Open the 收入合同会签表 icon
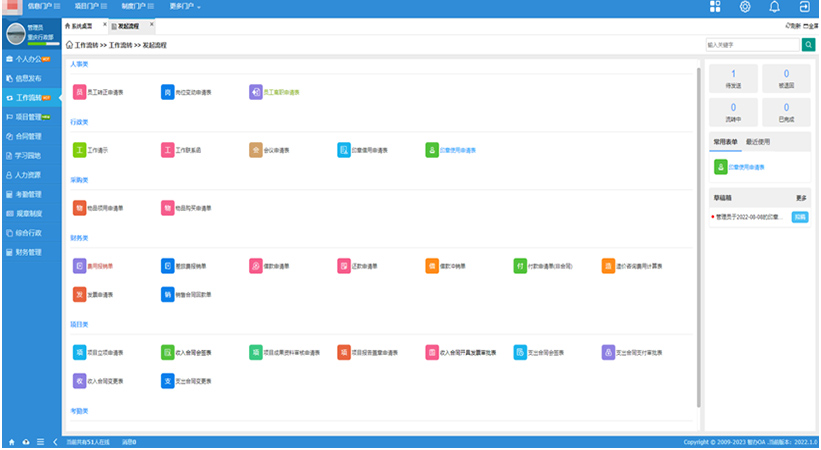The image size is (821, 450). click(x=168, y=353)
